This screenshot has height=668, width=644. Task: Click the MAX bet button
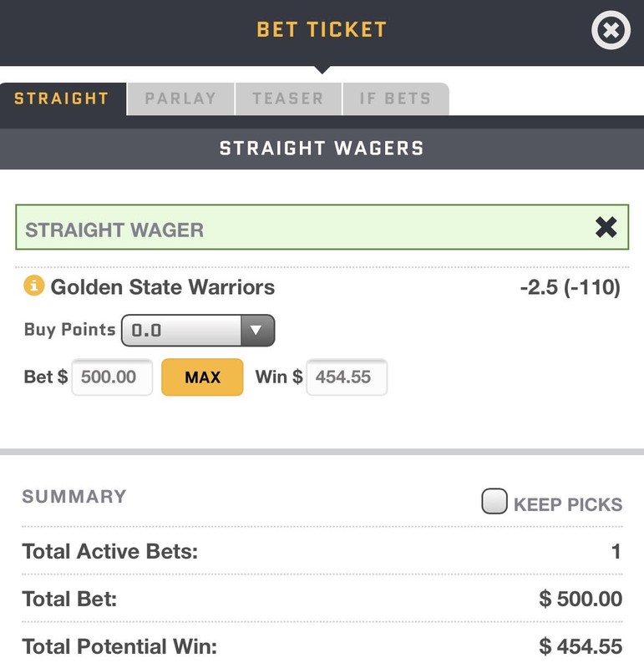(x=202, y=377)
